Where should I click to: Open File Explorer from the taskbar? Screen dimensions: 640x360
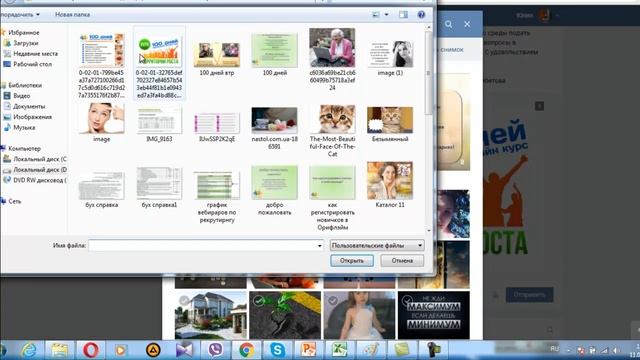pyautogui.click(x=60, y=350)
